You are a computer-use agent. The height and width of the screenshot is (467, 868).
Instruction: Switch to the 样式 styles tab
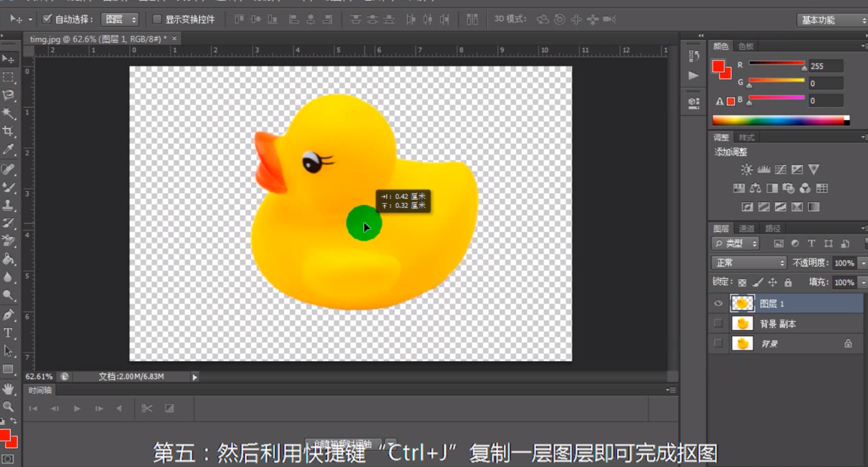tap(746, 137)
